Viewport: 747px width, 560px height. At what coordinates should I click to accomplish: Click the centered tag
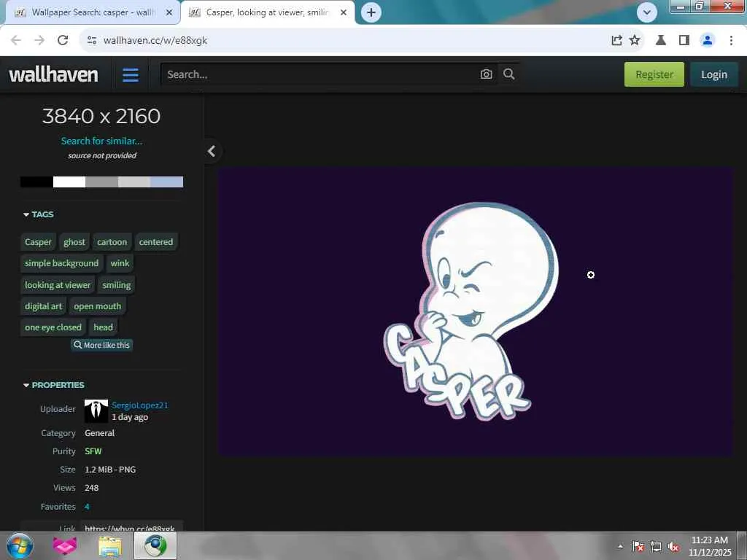pos(156,242)
